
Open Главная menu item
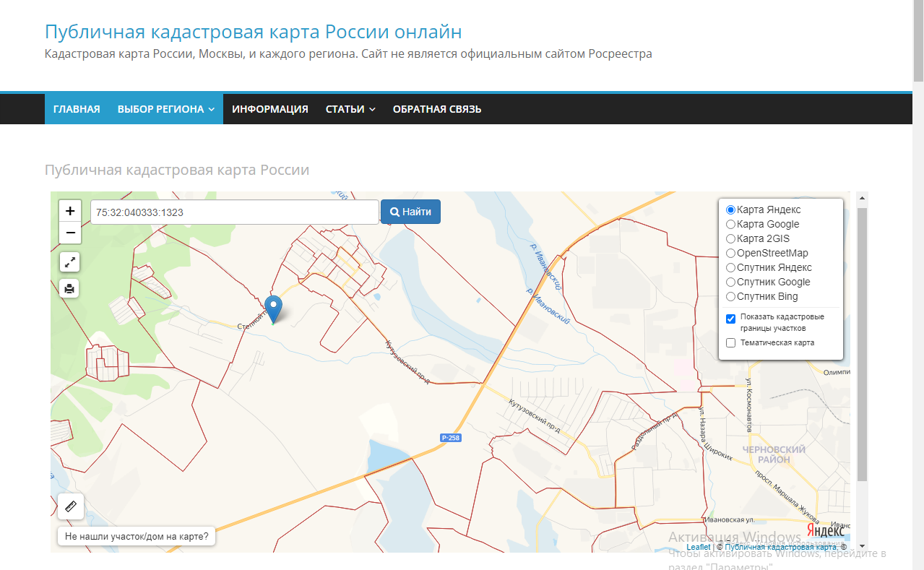(x=77, y=109)
